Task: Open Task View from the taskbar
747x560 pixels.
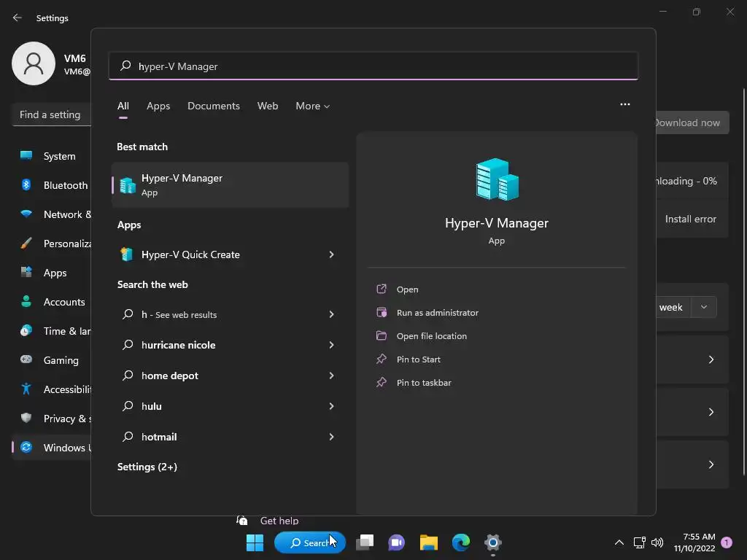Action: tap(365, 542)
